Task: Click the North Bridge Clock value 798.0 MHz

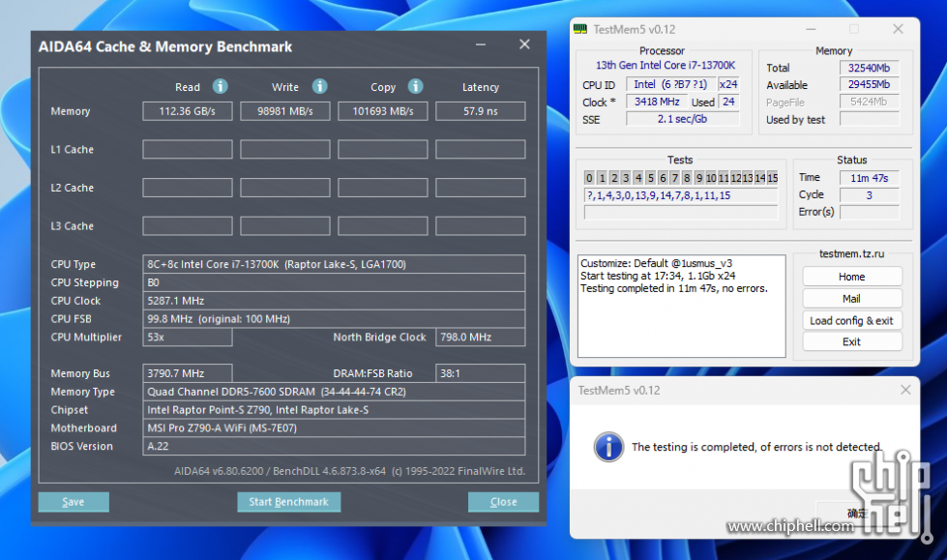Action: click(x=480, y=338)
